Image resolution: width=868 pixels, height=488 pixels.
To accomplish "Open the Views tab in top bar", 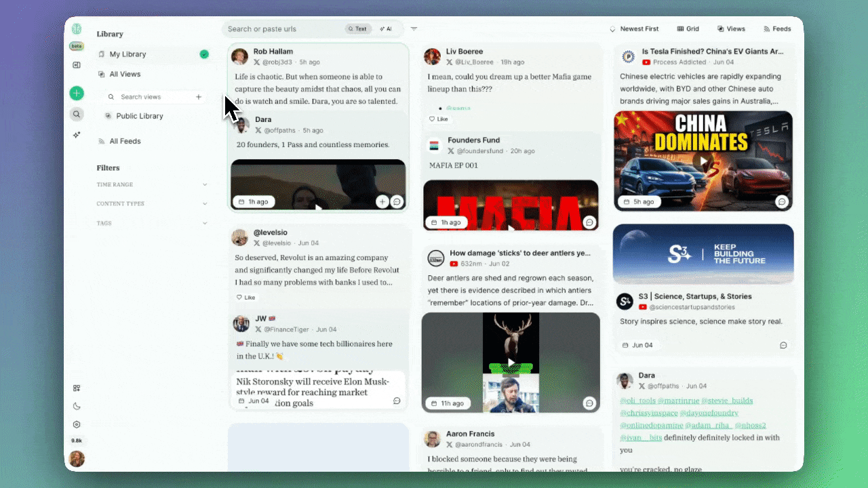I will click(x=731, y=29).
